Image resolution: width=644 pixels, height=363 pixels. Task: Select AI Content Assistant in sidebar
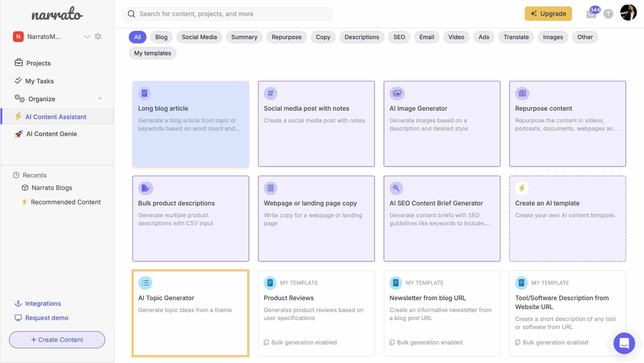(57, 116)
